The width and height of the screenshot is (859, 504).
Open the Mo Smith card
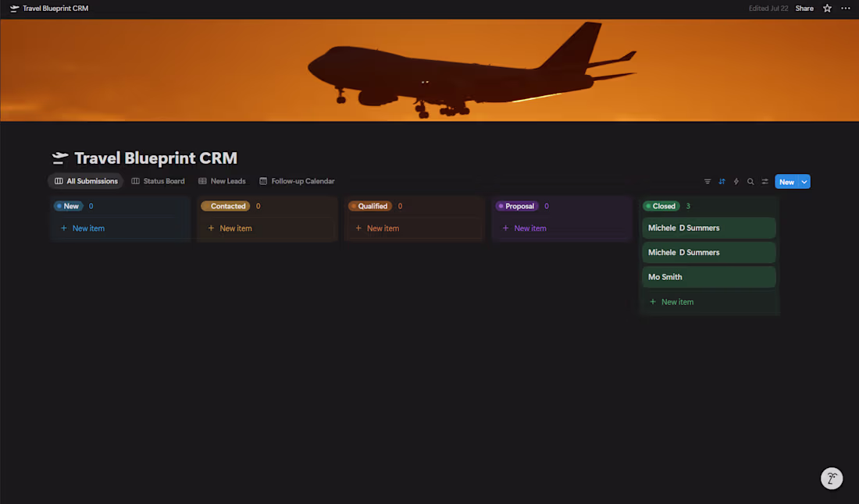[708, 276]
